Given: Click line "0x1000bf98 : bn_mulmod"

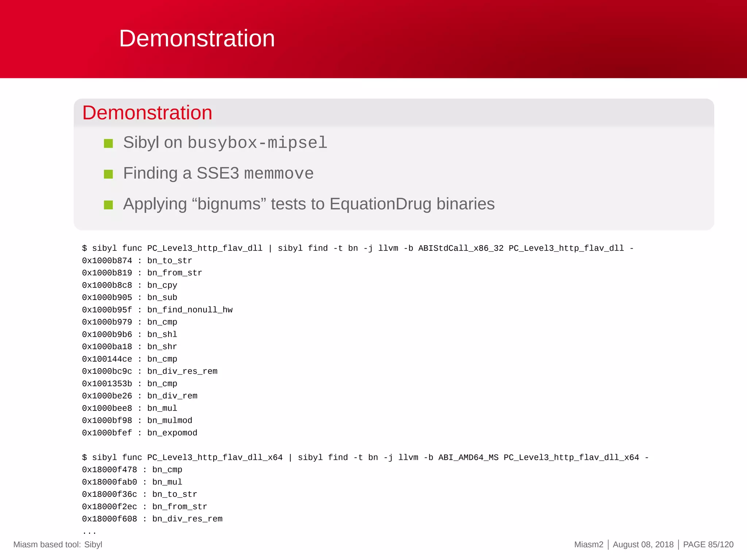Looking at the screenshot, I should tap(137, 420).
